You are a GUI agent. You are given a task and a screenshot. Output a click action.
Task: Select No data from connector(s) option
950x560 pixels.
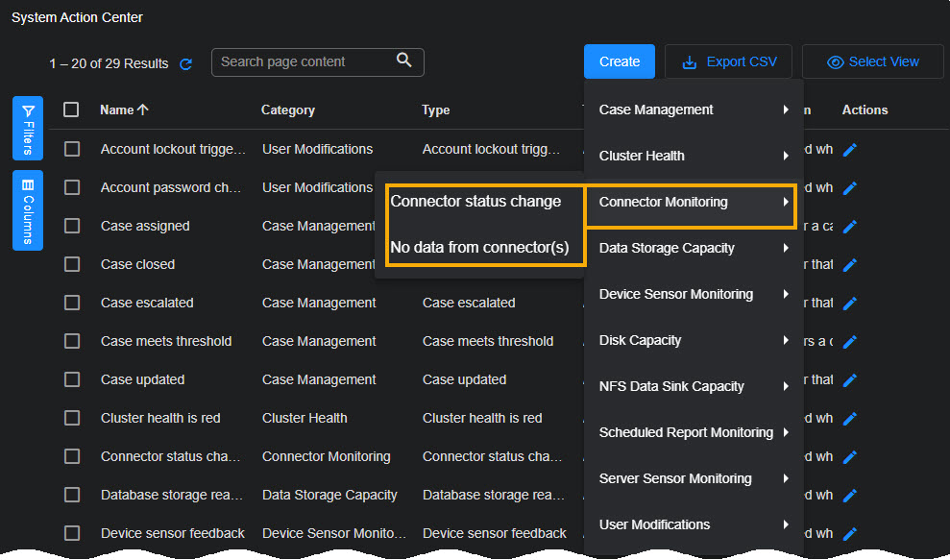coord(479,248)
